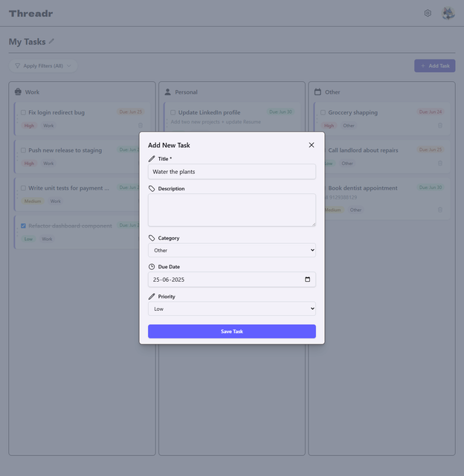This screenshot has width=464, height=476.
Task: Save the new task
Action: [232, 331]
